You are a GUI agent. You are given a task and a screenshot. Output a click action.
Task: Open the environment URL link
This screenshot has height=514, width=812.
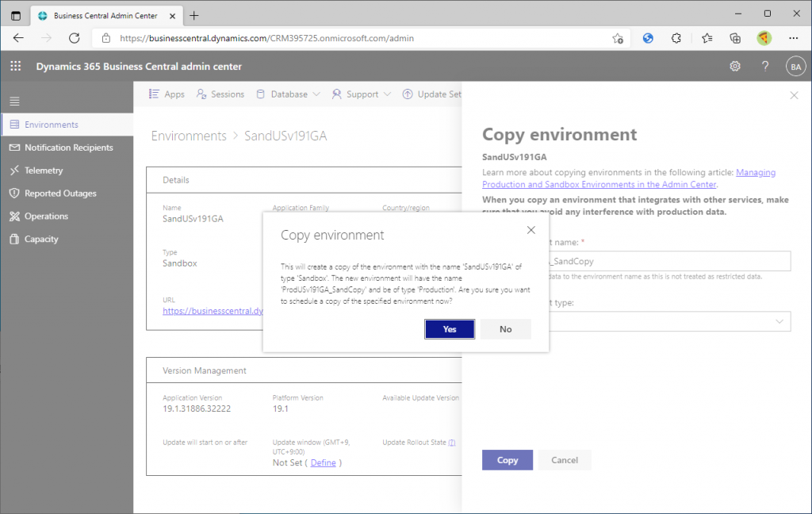pyautogui.click(x=213, y=311)
